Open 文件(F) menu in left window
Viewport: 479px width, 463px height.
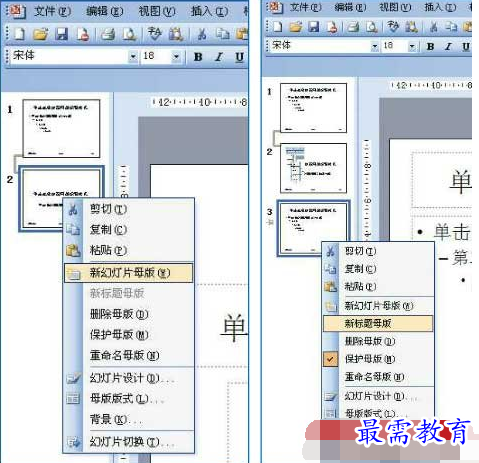pyautogui.click(x=52, y=11)
